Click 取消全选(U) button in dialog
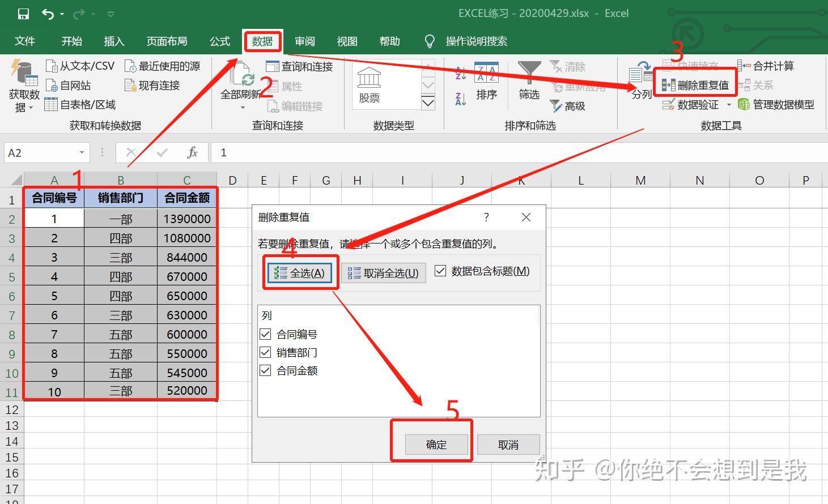This screenshot has height=504, width=828. pyautogui.click(x=383, y=273)
